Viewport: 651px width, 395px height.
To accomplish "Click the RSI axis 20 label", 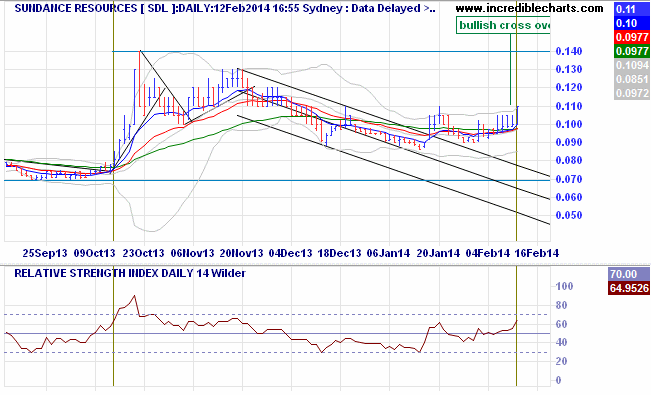I will tap(561, 361).
